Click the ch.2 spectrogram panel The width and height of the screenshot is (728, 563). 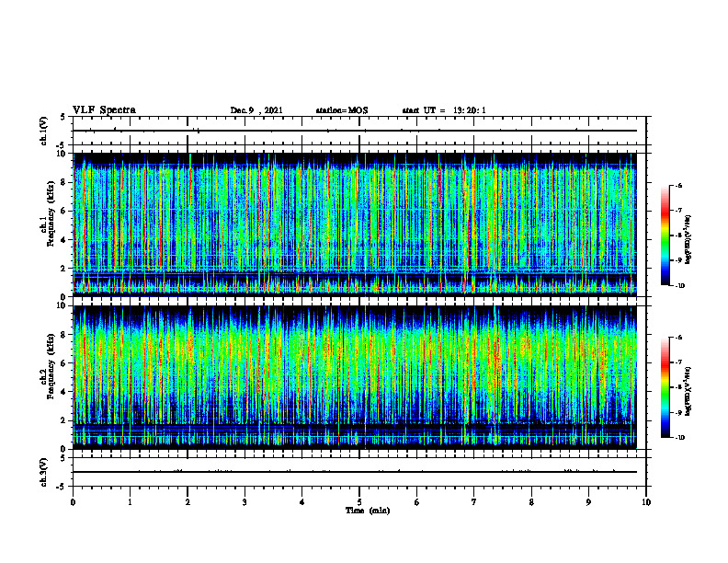[355, 377]
